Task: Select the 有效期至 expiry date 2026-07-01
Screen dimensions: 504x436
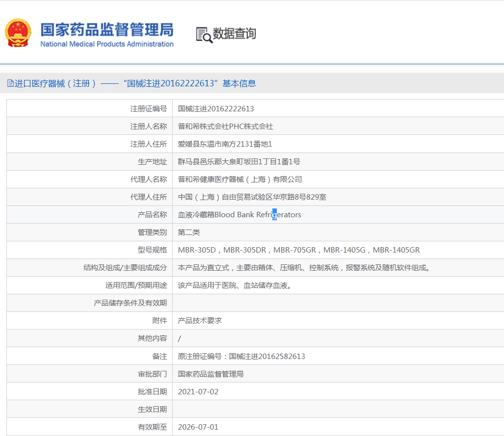Action: coord(198,427)
